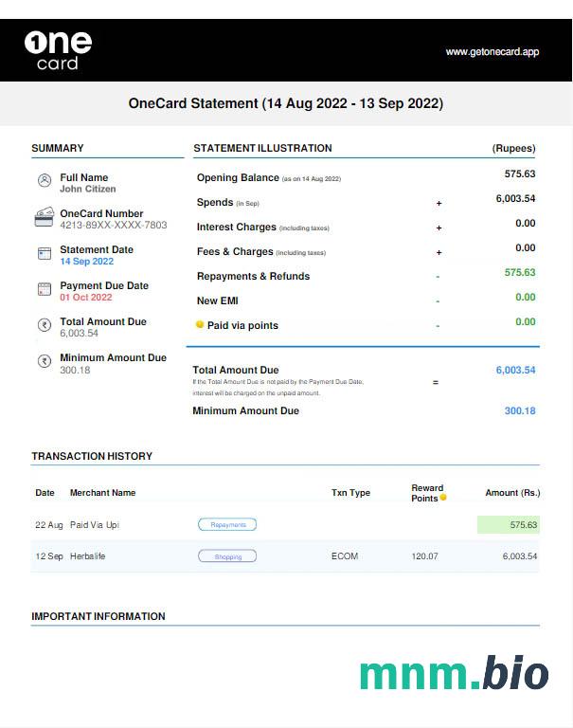Viewport: 573px width, 728px height.
Task: Click the Shopping tag button
Action: click(x=227, y=556)
